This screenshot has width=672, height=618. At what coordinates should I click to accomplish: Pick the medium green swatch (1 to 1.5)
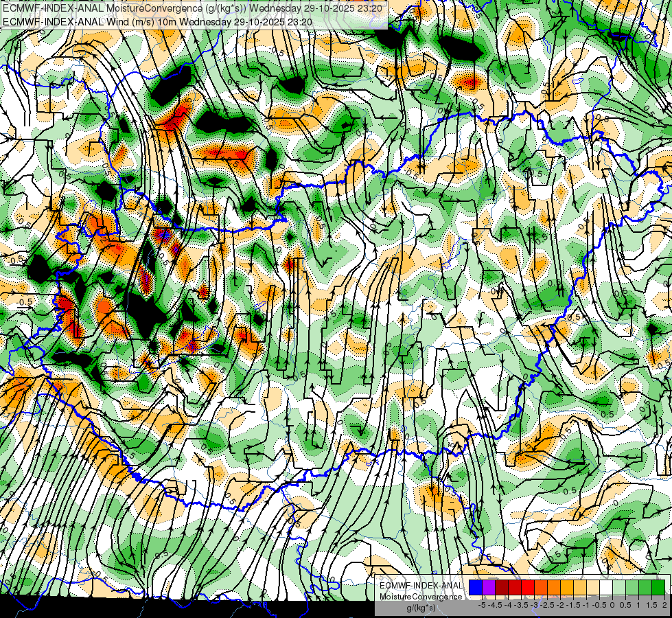pos(645,587)
